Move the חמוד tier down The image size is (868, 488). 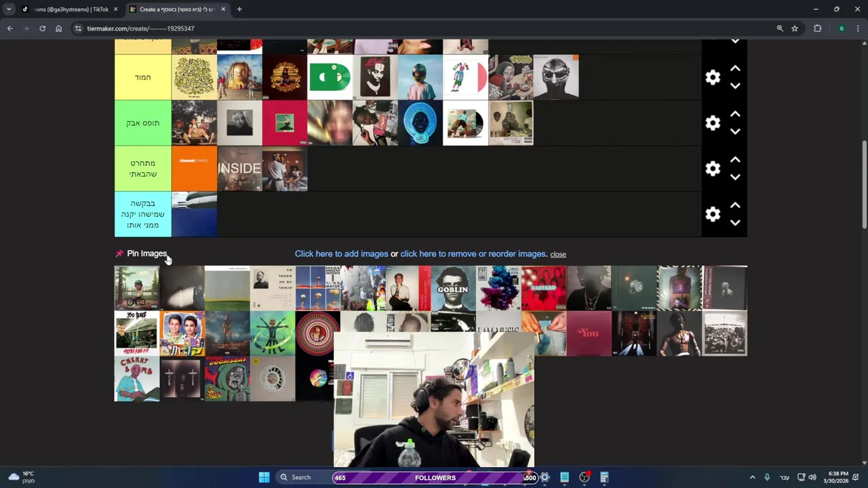(x=735, y=86)
